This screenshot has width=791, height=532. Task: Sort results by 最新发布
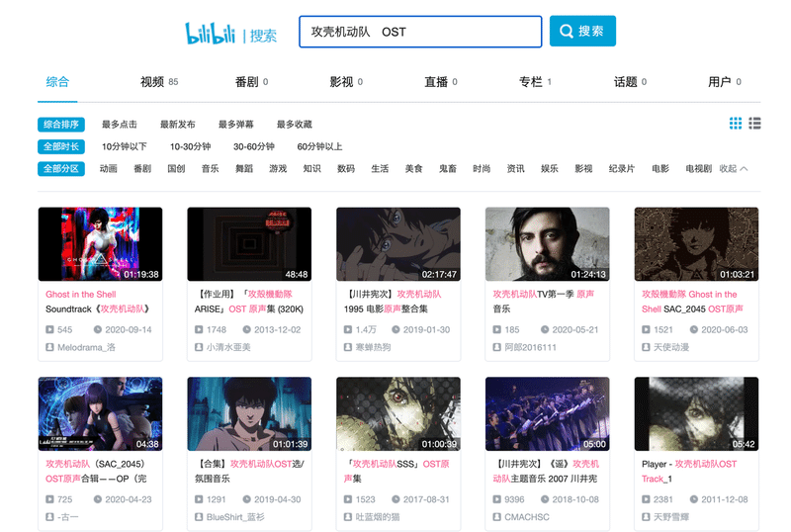pyautogui.click(x=178, y=125)
